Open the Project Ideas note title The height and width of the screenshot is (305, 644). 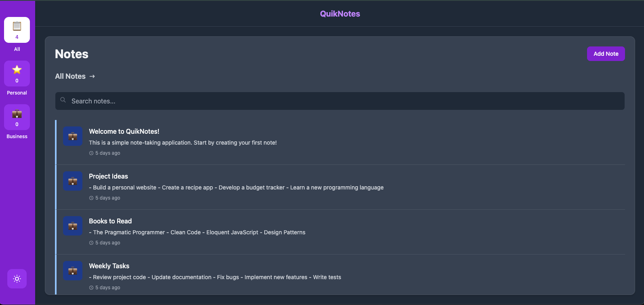[x=108, y=176]
